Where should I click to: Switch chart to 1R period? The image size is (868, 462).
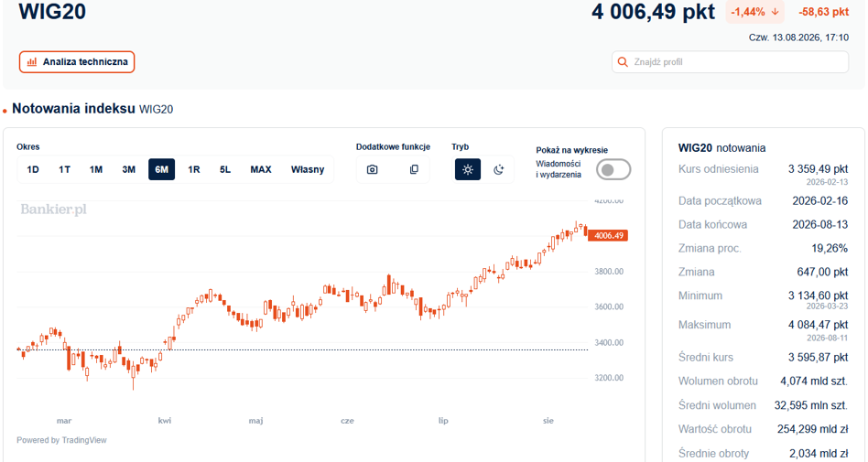[x=194, y=169]
